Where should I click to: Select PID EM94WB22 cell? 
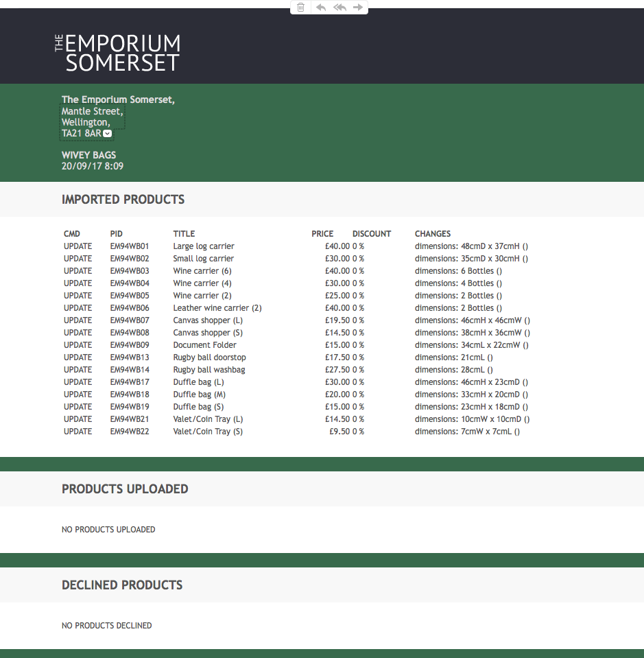pyautogui.click(x=129, y=432)
